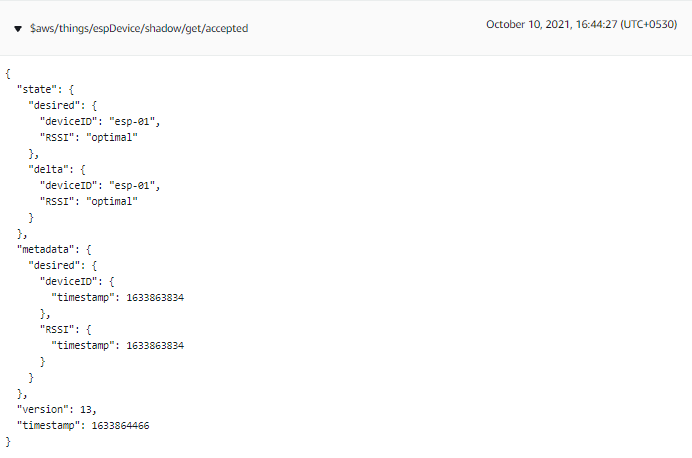The height and width of the screenshot is (458, 692).
Task: Click the October 10, 2021 timestamp
Action: pos(581,24)
